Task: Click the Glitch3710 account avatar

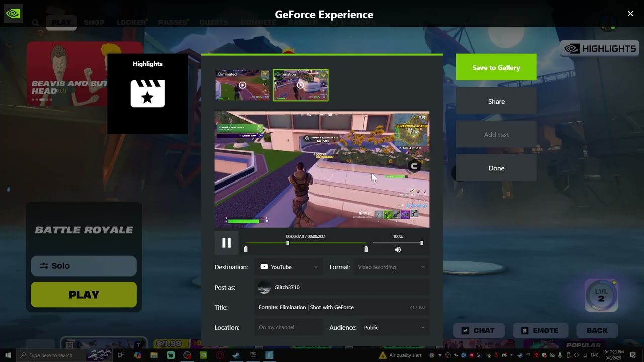Action: 264,287
